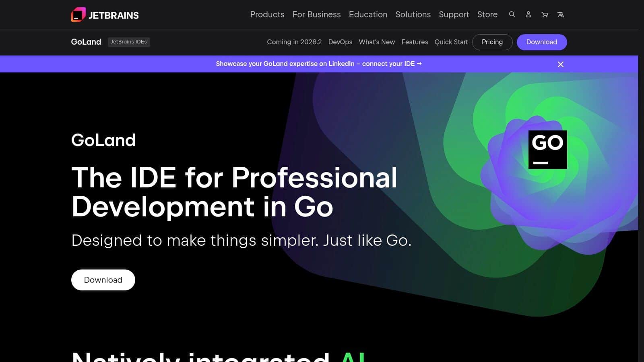This screenshot has height=362, width=644.
Task: Open the Features link
Action: coord(415,42)
